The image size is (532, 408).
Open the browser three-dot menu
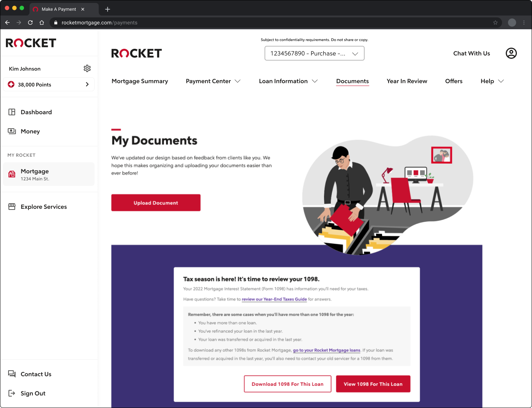pyautogui.click(x=524, y=23)
